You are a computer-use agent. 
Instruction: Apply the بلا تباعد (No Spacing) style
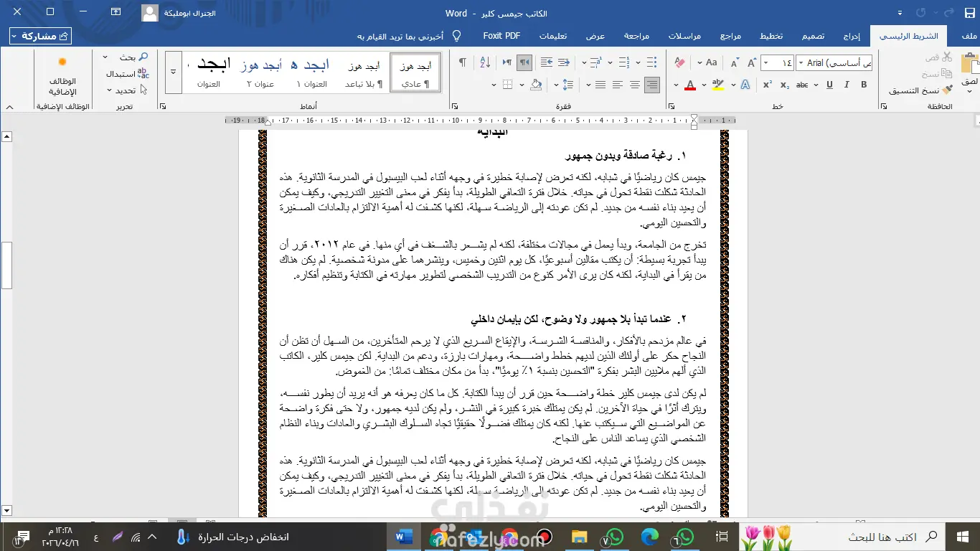[364, 72]
